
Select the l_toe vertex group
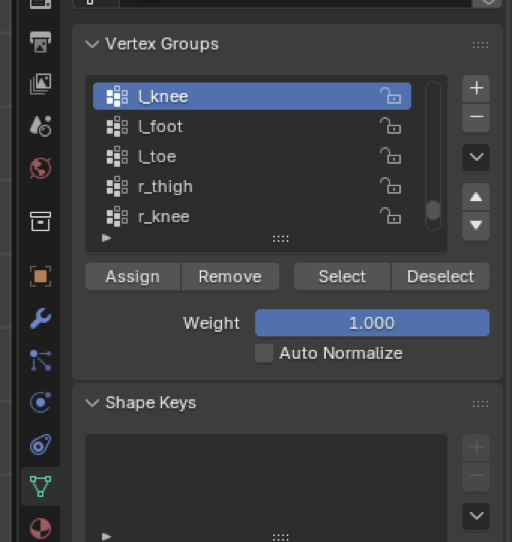click(x=252, y=156)
